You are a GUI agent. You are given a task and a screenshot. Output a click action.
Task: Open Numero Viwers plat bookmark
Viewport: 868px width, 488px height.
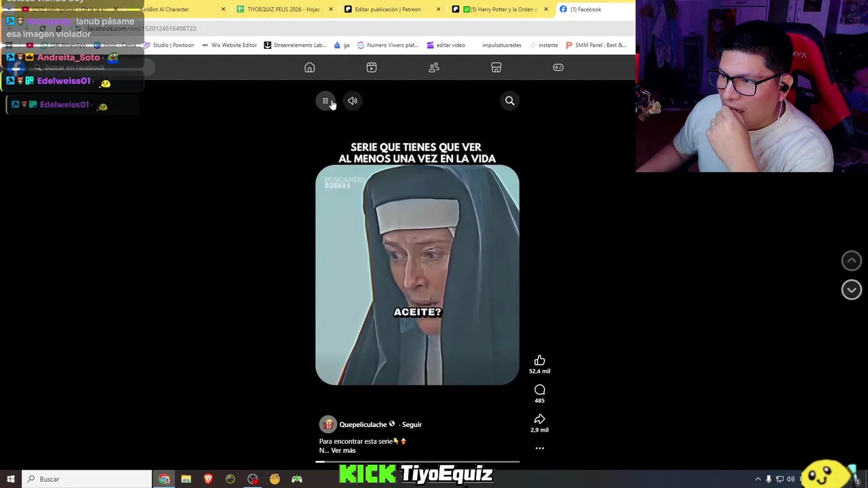(387, 45)
